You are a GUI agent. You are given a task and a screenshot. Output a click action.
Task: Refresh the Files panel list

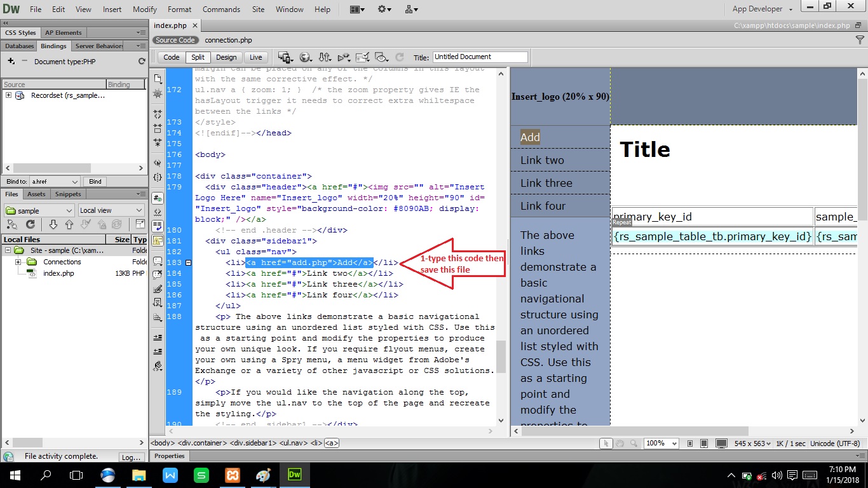(30, 224)
